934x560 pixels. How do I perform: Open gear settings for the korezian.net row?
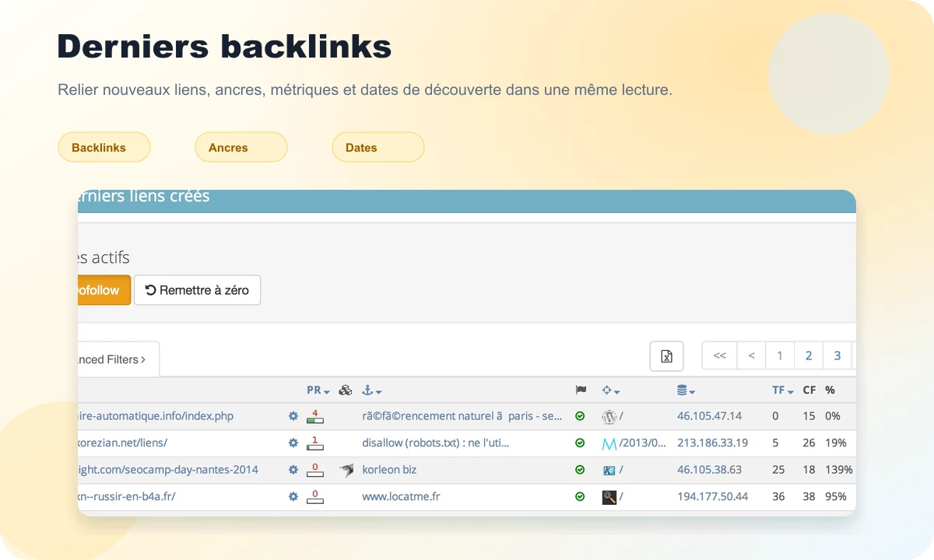click(293, 443)
